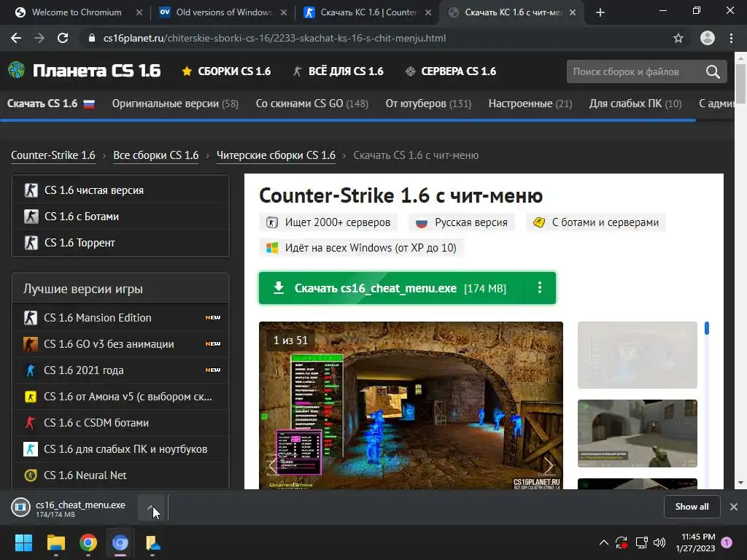This screenshot has width=747, height=560.
Task: Open От ютуберов (131) category
Action: click(x=428, y=104)
